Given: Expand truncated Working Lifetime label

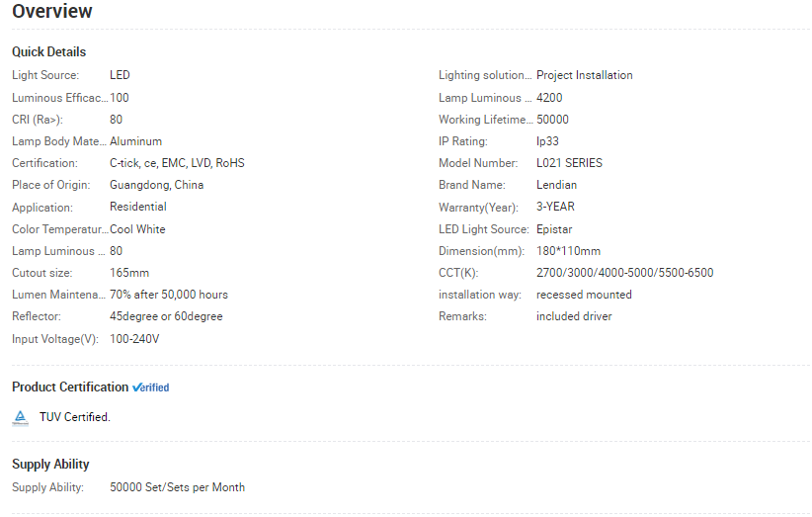Looking at the screenshot, I should click(x=485, y=120).
